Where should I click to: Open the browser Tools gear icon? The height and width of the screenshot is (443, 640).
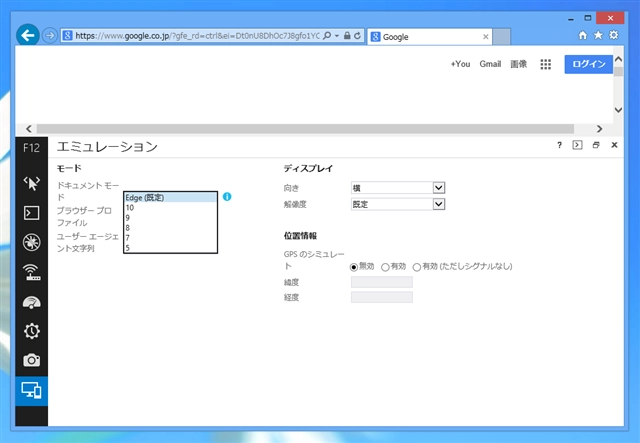[x=613, y=35]
